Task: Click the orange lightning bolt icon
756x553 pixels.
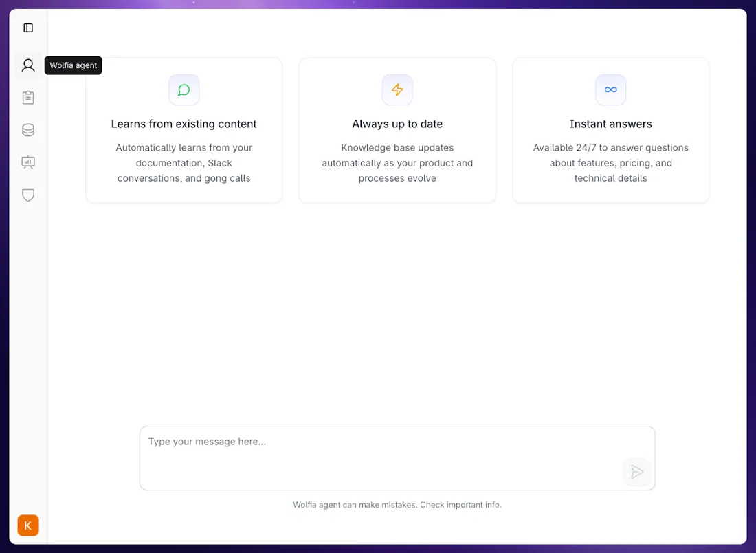Action: pyautogui.click(x=397, y=89)
